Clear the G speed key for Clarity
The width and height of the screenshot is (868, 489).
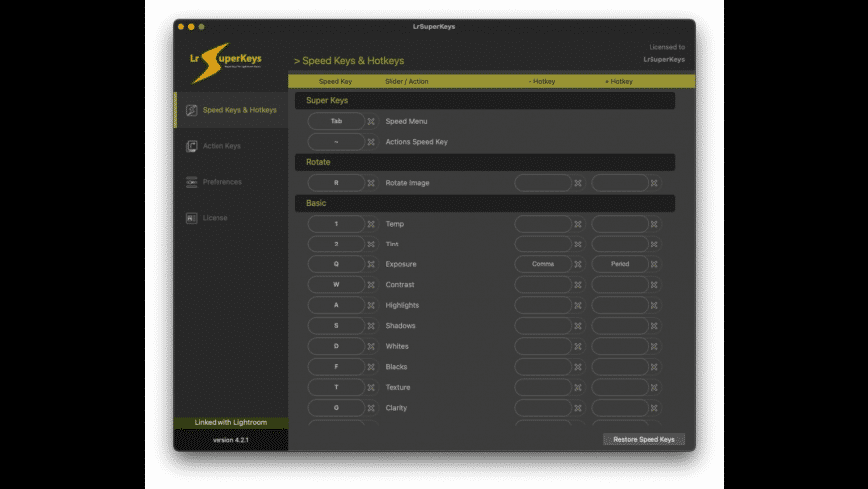[371, 408]
